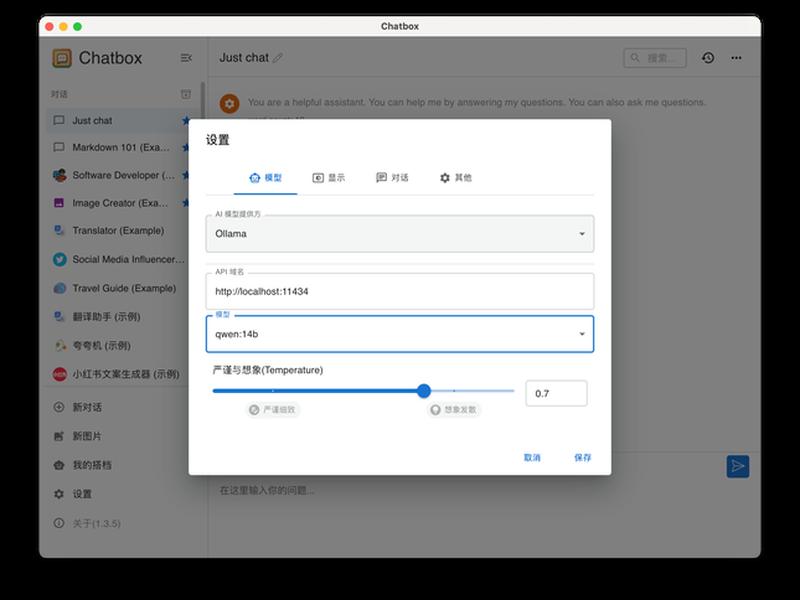Switch to the 显示 (Display) tab
The width and height of the screenshot is (800, 600).
point(329,178)
